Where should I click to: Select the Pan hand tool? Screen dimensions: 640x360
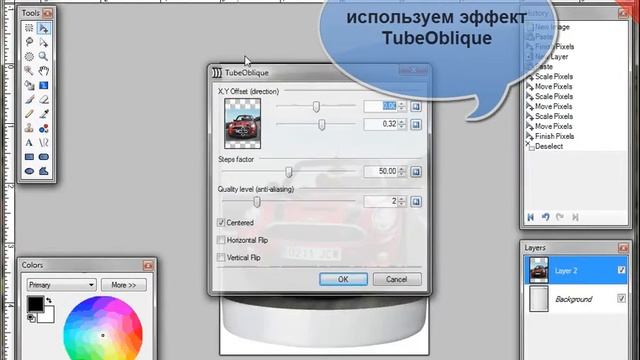click(x=43, y=71)
